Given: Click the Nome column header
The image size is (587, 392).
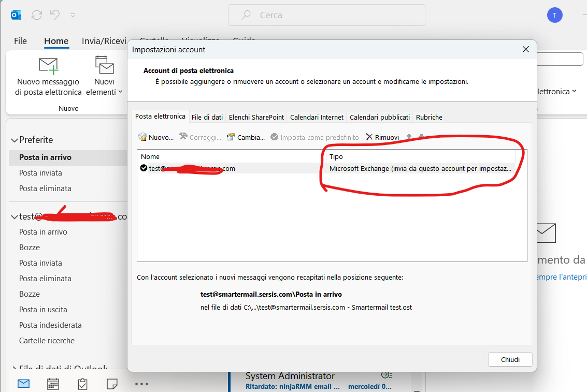Looking at the screenshot, I should (x=231, y=156).
